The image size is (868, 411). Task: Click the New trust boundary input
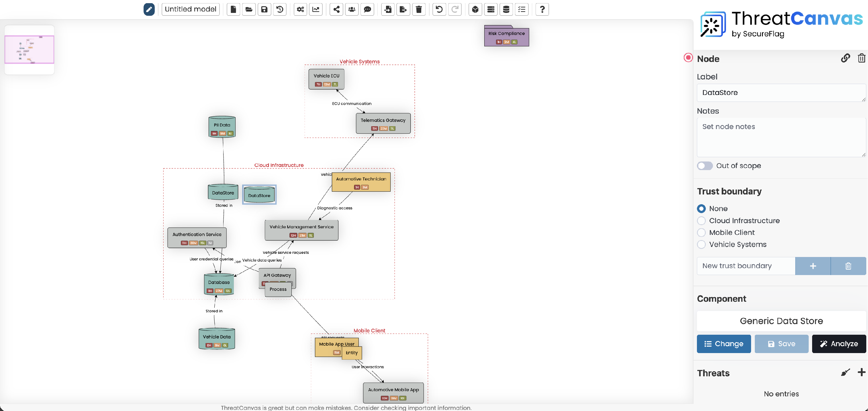click(x=746, y=266)
